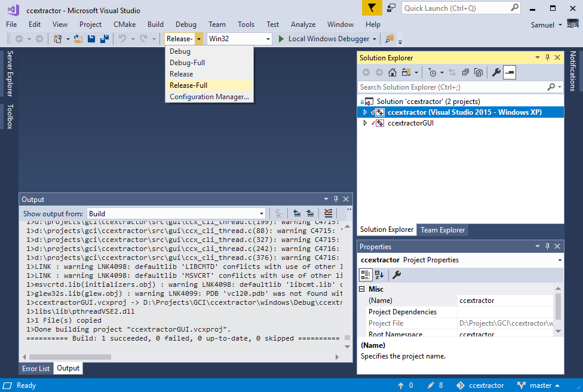Click the search magnifier in Solution Explorer
The image size is (583, 392).
click(551, 87)
